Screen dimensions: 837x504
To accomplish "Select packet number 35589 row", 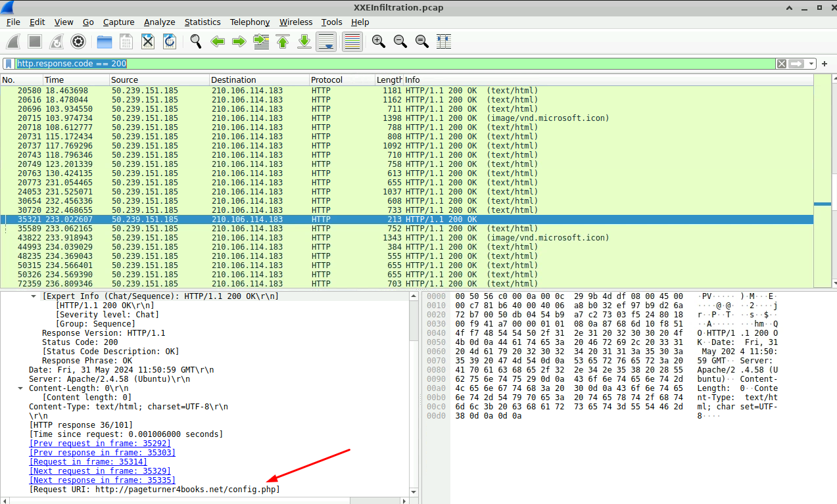I will point(406,229).
